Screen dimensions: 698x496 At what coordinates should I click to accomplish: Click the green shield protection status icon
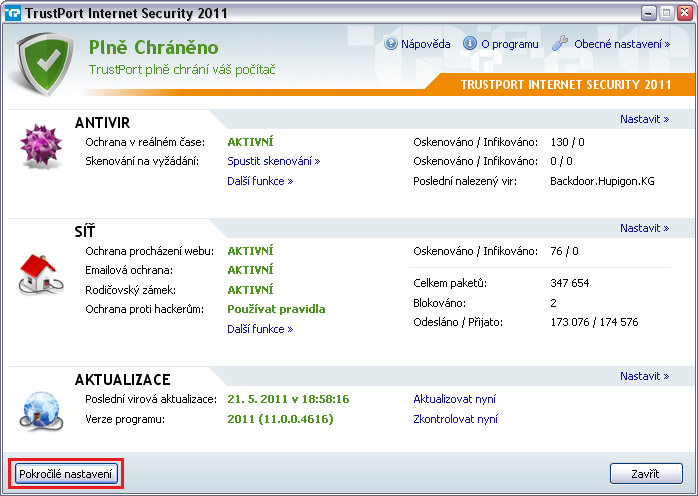pos(45,63)
